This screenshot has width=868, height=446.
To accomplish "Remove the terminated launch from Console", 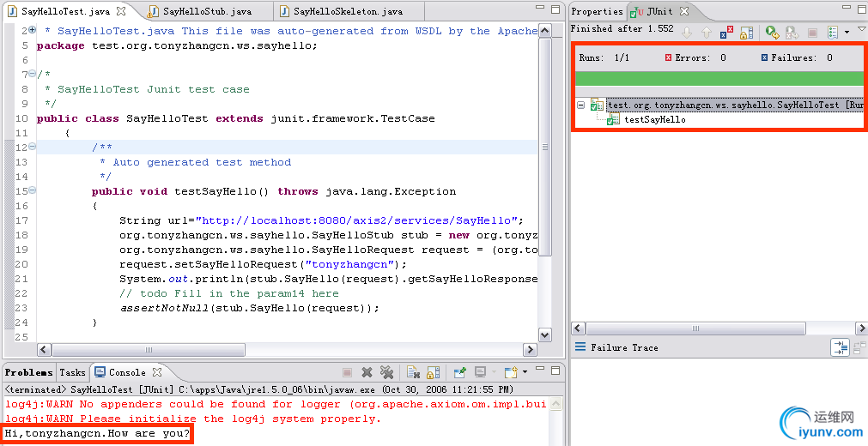I will pyautogui.click(x=367, y=372).
